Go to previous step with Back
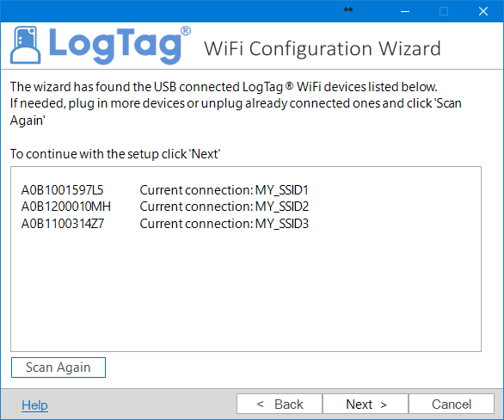 [x=280, y=404]
